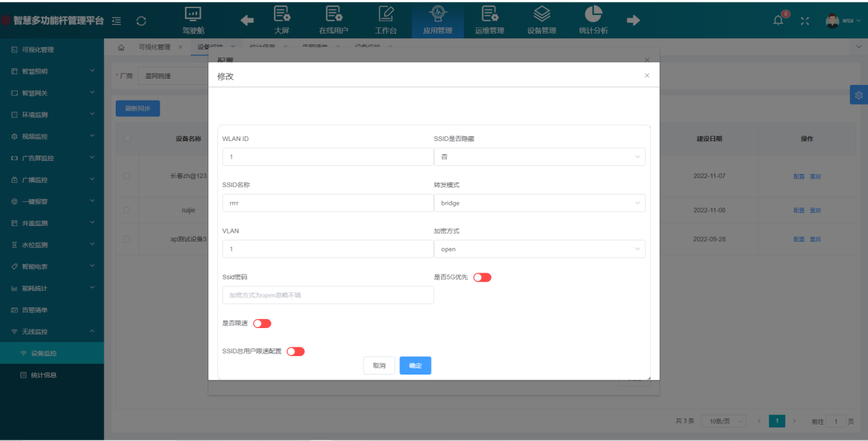Open the 加密方式 dropdown
Screen dimensions: 868x441
coord(541,249)
